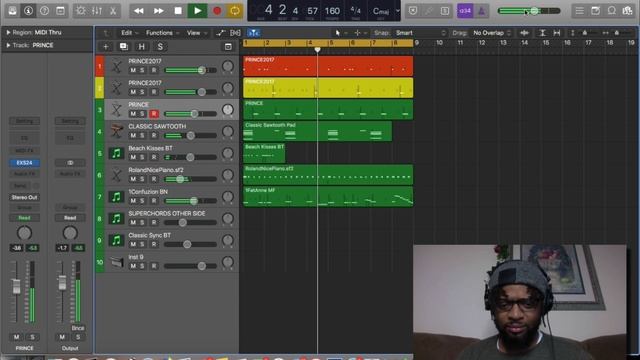Expand the Track PRINCE disclosure triangle
This screenshot has height=360, width=640.
point(8,45)
